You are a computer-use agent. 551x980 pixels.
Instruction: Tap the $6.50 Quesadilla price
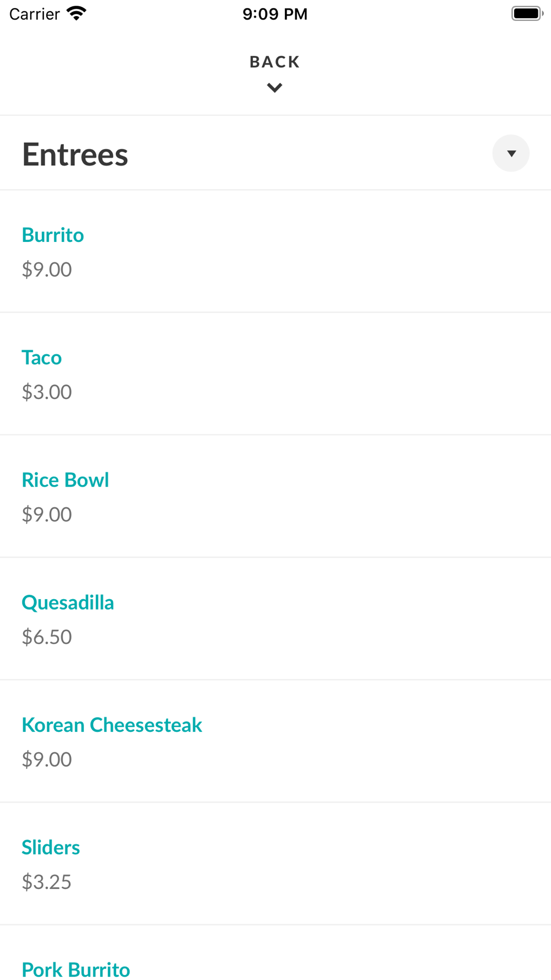[x=47, y=637]
